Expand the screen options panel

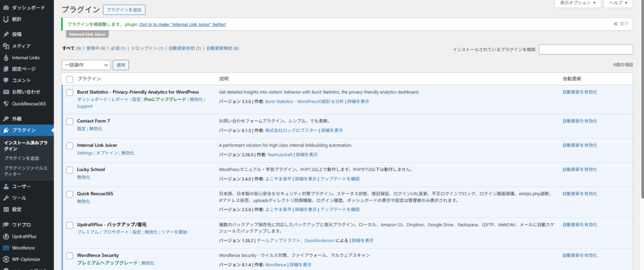(577, 3)
